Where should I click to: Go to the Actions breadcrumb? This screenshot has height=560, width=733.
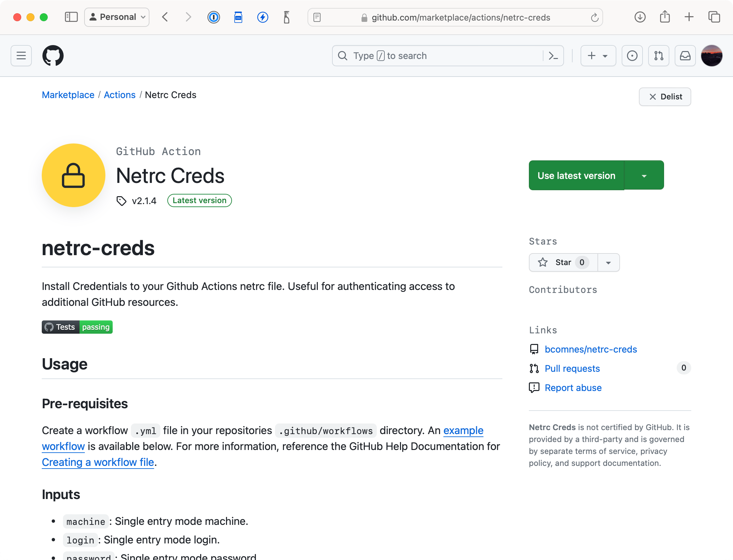(120, 95)
